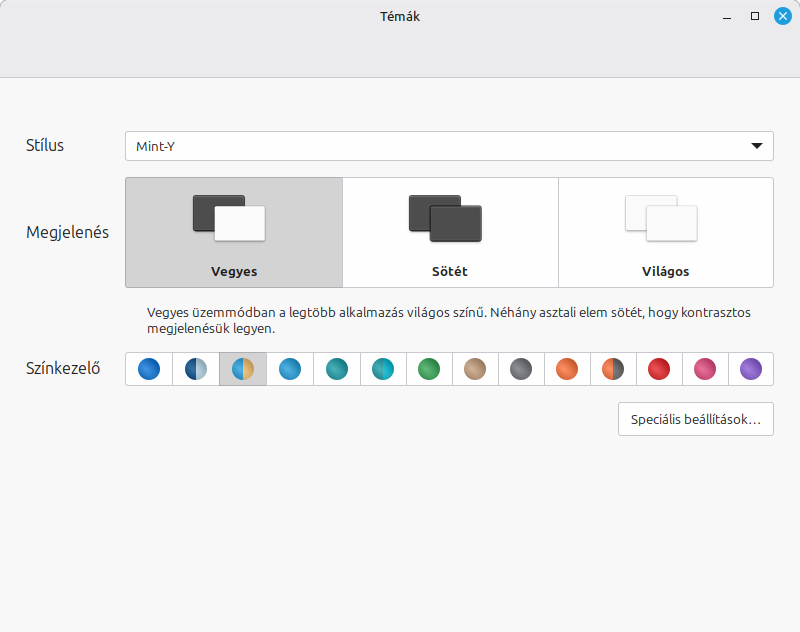Viewport: 800px width, 632px height.
Task: Choose the solid grey color swatch
Action: (521, 369)
